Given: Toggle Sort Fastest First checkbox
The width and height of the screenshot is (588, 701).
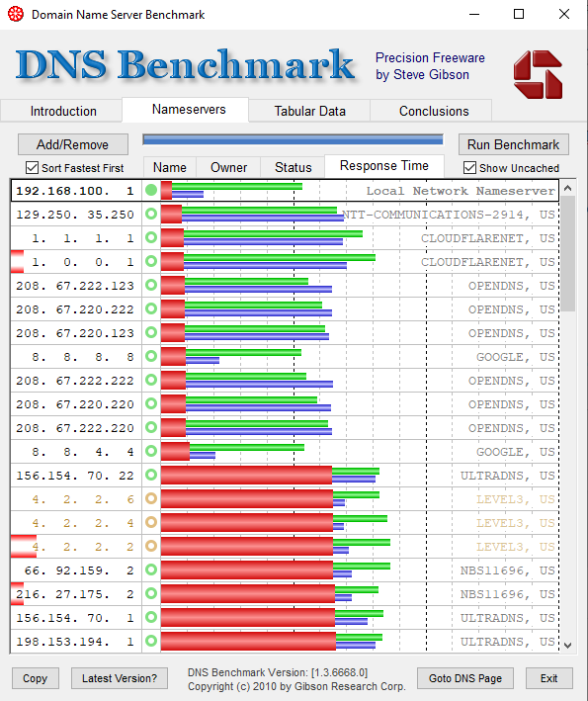Looking at the screenshot, I should (x=33, y=168).
